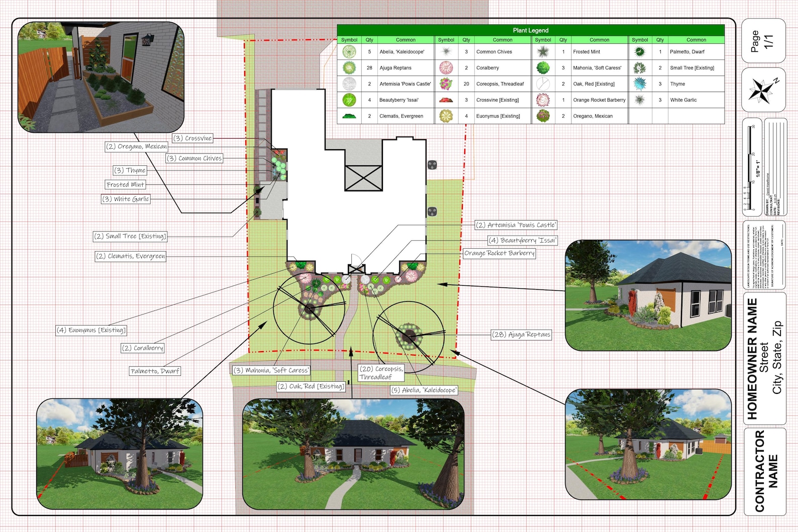The image size is (798, 532).
Task: Select the "(2) Artemisia 'Powis Castle'" callout label
Action: 516,225
